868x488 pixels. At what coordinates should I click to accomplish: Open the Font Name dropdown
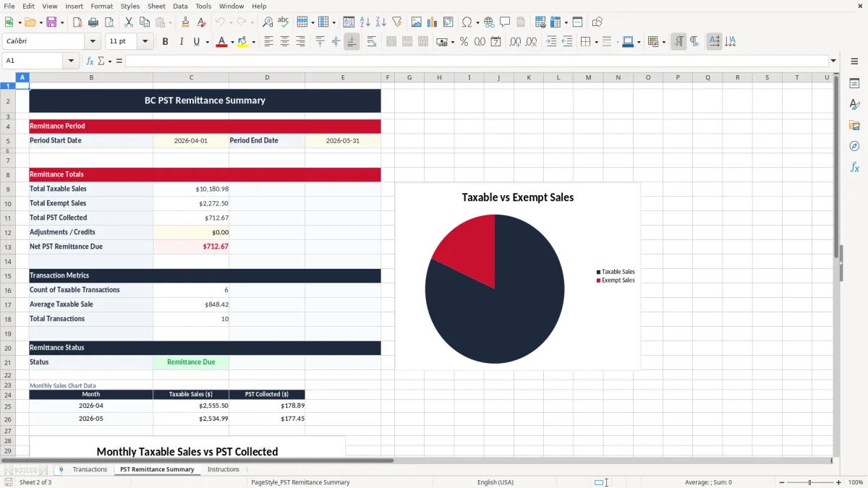pyautogui.click(x=92, y=42)
